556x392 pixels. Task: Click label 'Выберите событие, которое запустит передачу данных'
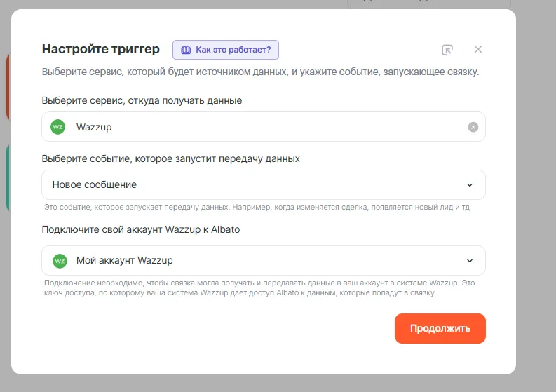coord(171,158)
